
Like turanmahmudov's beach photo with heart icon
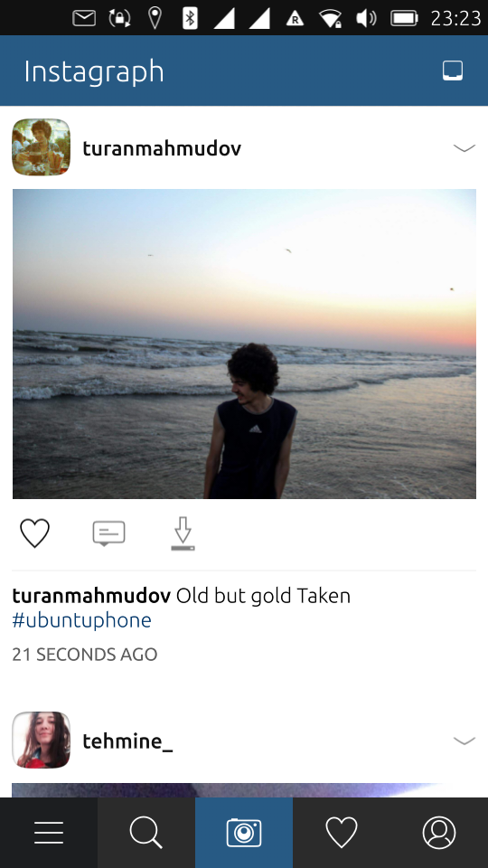point(35,533)
